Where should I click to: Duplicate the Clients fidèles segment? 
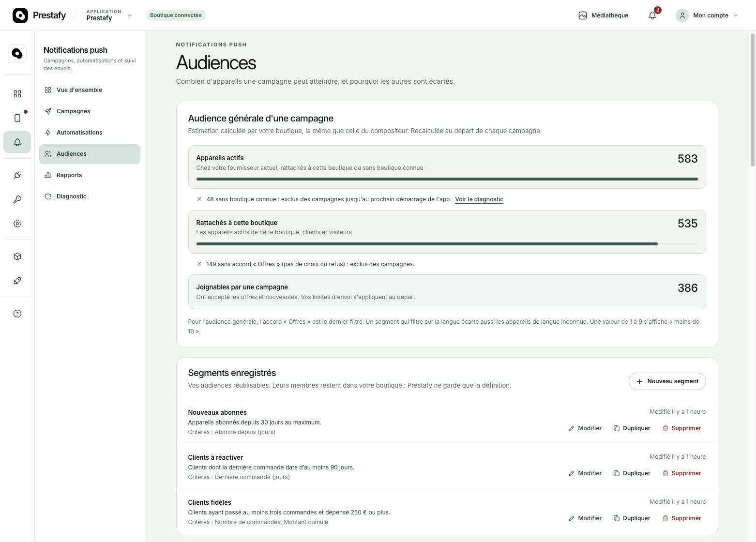[632, 518]
